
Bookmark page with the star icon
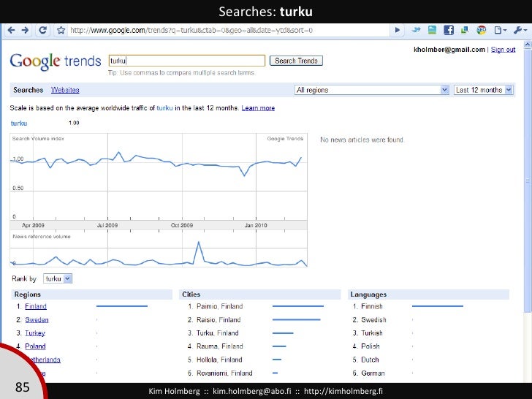tap(61, 31)
